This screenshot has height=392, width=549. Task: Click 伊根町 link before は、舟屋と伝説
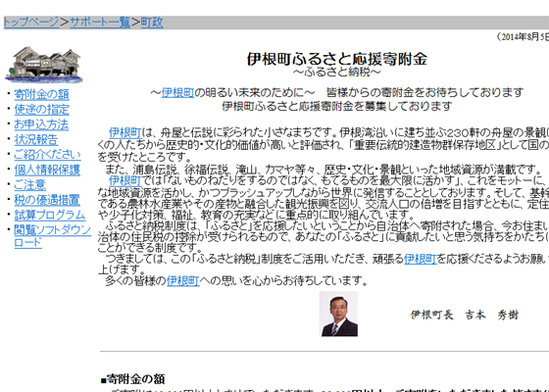(x=125, y=132)
